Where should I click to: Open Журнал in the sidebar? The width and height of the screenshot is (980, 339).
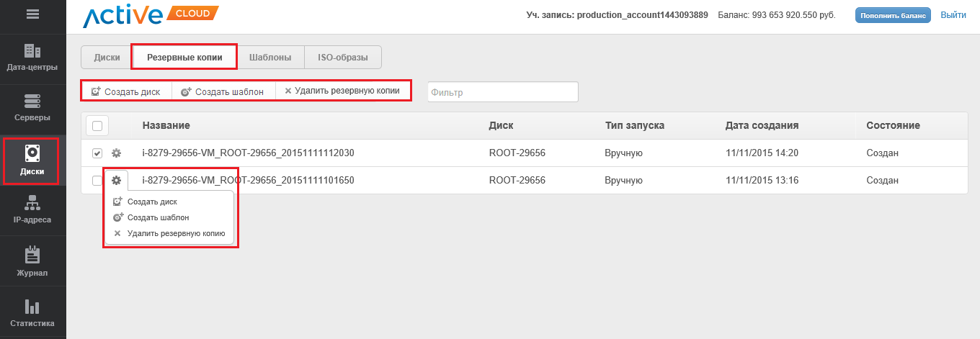[32, 262]
